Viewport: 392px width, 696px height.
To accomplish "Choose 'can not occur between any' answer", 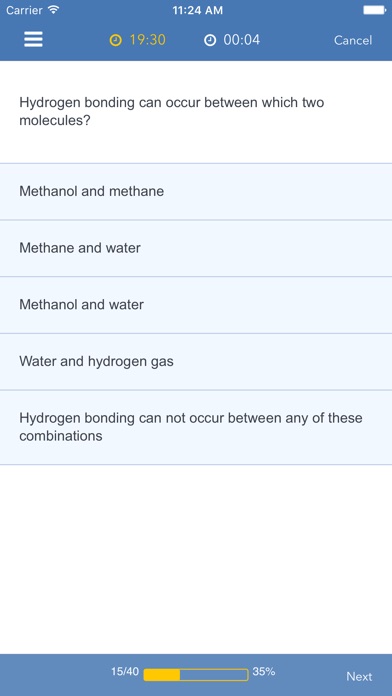I will click(x=196, y=427).
